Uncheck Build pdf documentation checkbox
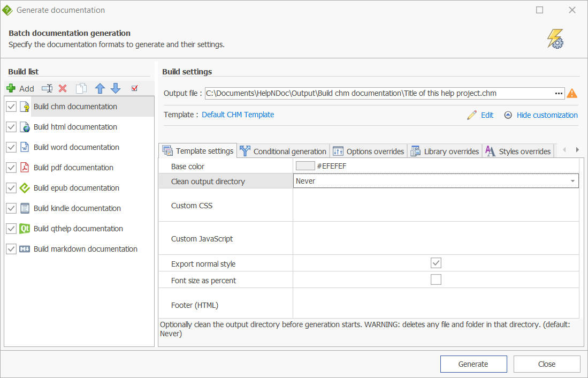 pyautogui.click(x=11, y=168)
